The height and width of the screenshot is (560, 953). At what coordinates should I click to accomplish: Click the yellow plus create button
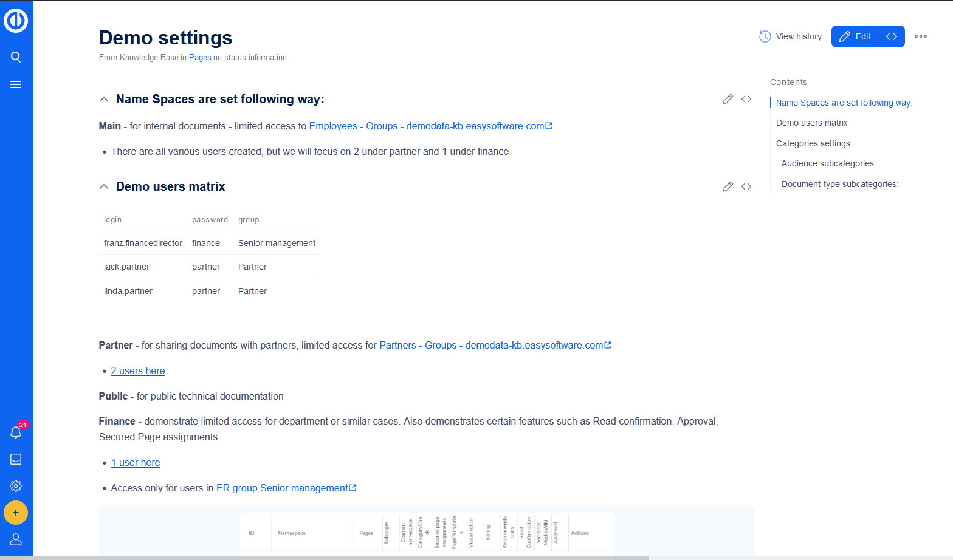16,513
